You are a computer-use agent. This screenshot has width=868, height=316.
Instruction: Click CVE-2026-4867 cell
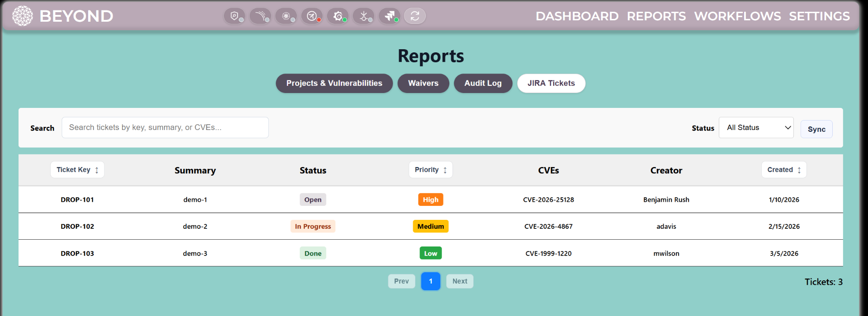click(548, 227)
